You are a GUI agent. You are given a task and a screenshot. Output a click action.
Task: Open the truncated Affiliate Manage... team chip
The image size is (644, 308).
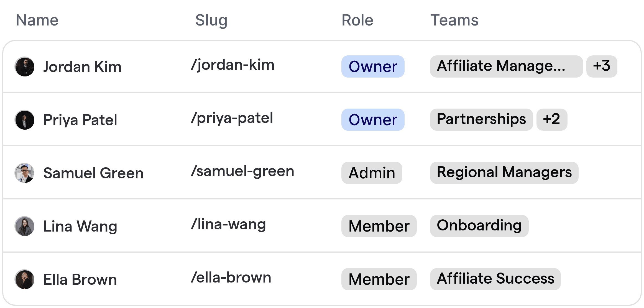pos(506,66)
